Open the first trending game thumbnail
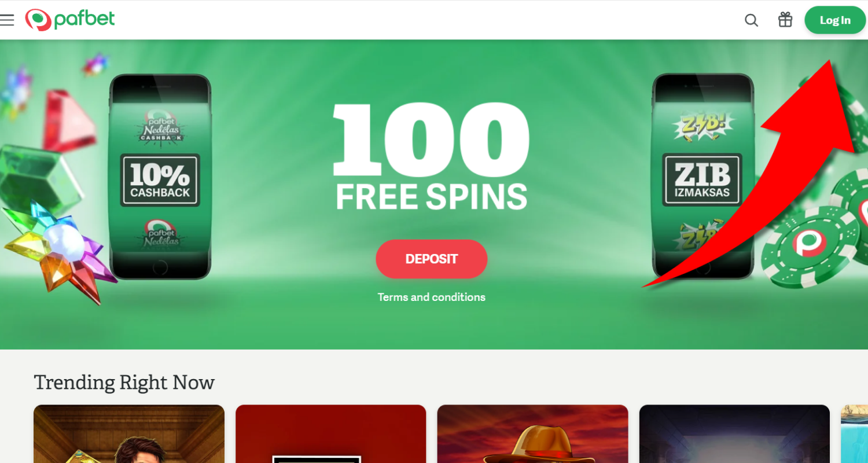Viewport: 868px width, 463px height. point(129,433)
